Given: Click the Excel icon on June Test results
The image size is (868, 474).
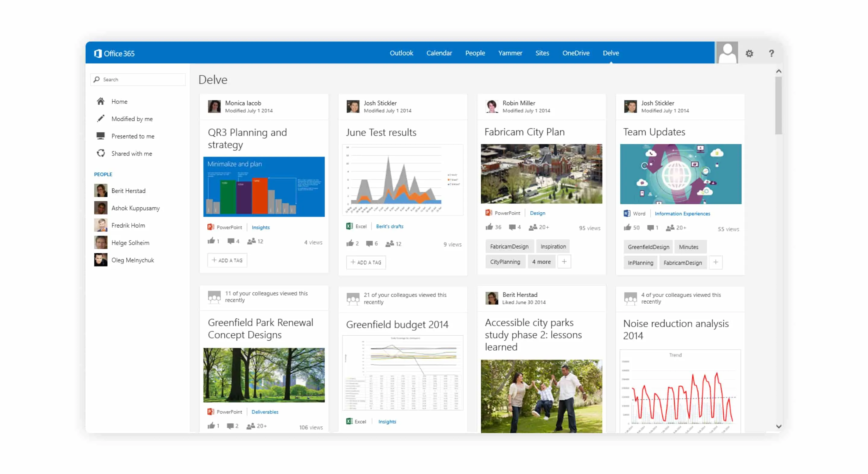Looking at the screenshot, I should (x=349, y=226).
